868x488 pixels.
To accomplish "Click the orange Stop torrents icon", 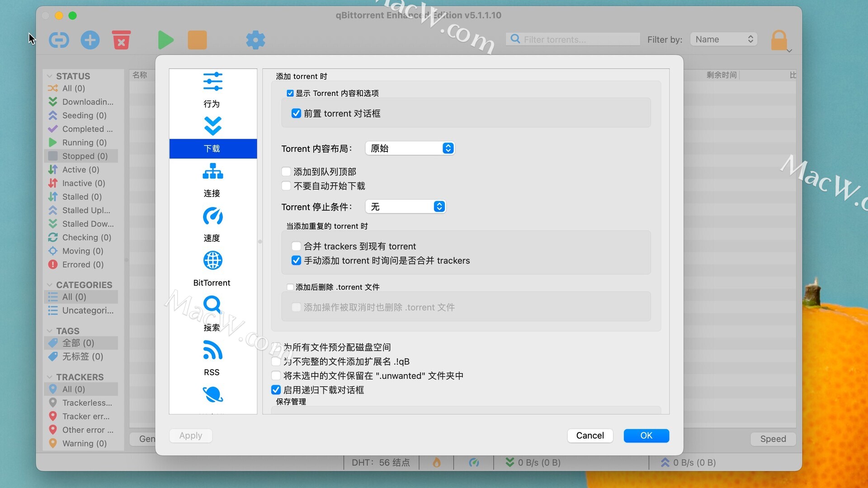I will pyautogui.click(x=197, y=40).
